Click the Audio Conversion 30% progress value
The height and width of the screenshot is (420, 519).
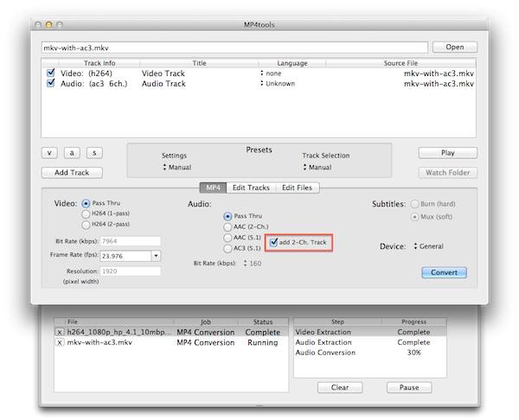pos(413,353)
